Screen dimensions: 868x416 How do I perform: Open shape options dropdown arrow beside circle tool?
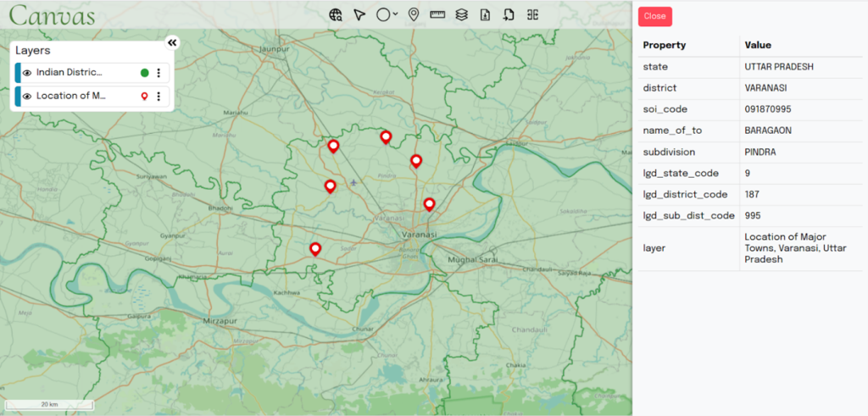click(395, 14)
